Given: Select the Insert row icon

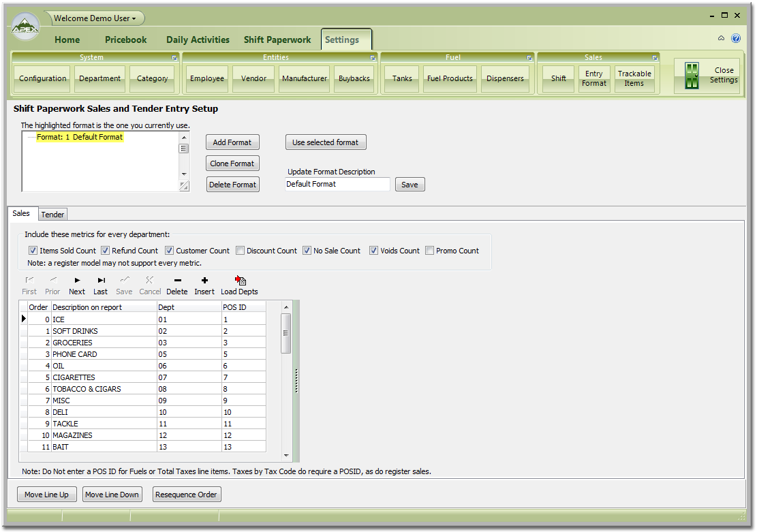Looking at the screenshot, I should (x=204, y=280).
